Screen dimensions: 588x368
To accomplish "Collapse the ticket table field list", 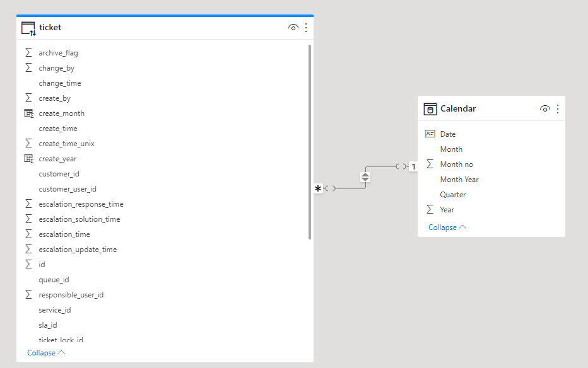I will tap(46, 353).
